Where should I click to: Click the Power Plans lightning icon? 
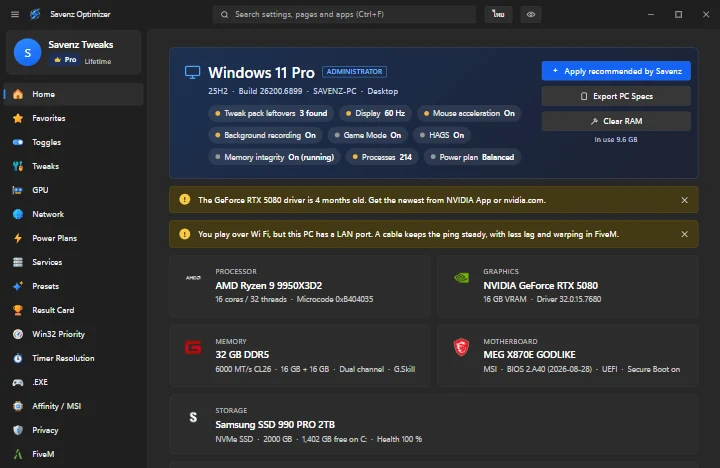pos(18,238)
